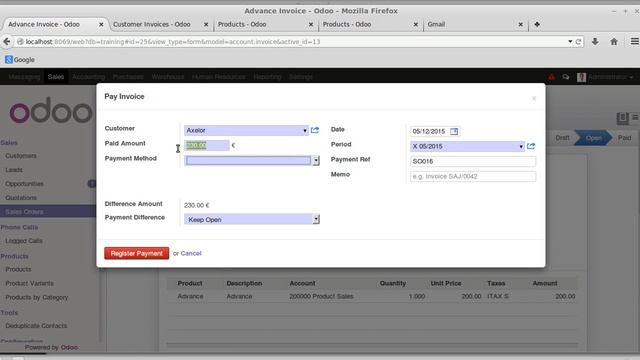Open the Date calendar picker icon
This screenshot has height=360, width=640.
point(454,131)
